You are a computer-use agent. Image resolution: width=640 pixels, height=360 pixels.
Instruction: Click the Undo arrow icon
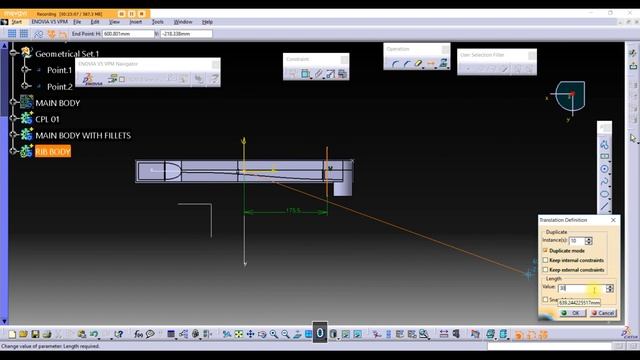[94, 334]
